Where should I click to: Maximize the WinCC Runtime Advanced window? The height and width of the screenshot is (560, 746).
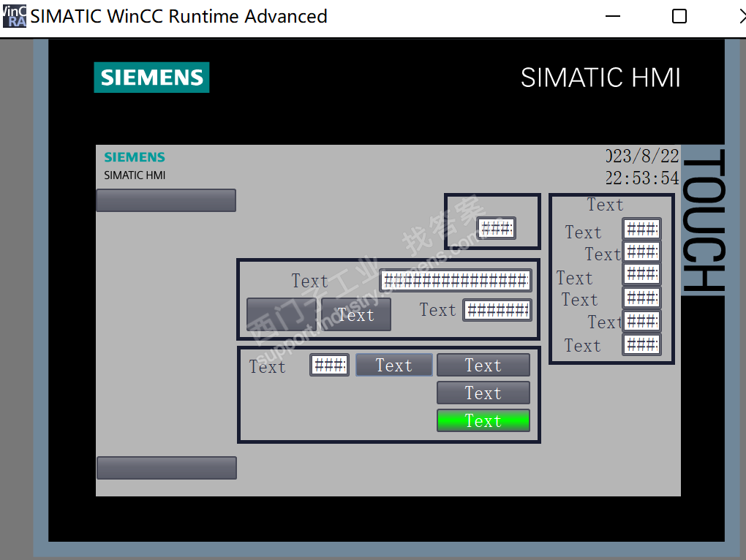tap(679, 16)
